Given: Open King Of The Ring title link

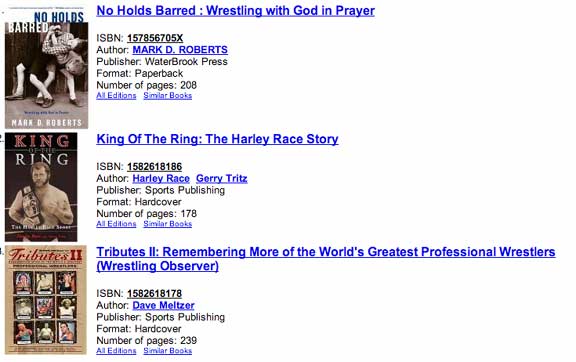Looking at the screenshot, I should pos(217,139).
